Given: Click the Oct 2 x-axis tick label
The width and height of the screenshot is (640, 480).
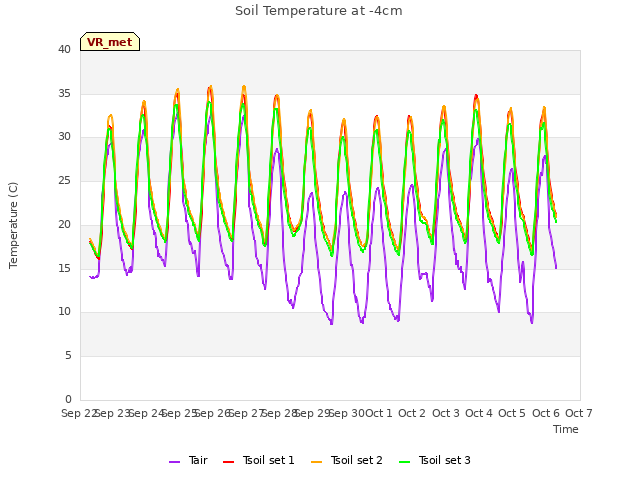Looking at the screenshot, I should click(x=412, y=413).
